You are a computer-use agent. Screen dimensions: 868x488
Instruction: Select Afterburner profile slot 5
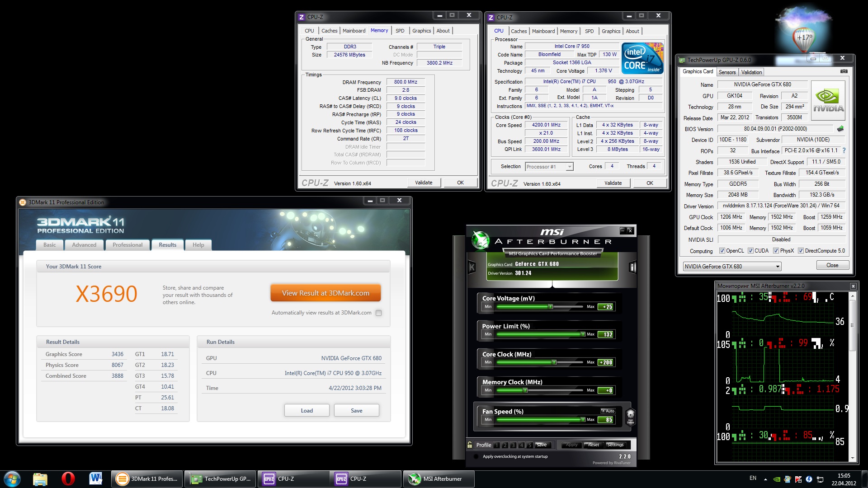pos(530,445)
